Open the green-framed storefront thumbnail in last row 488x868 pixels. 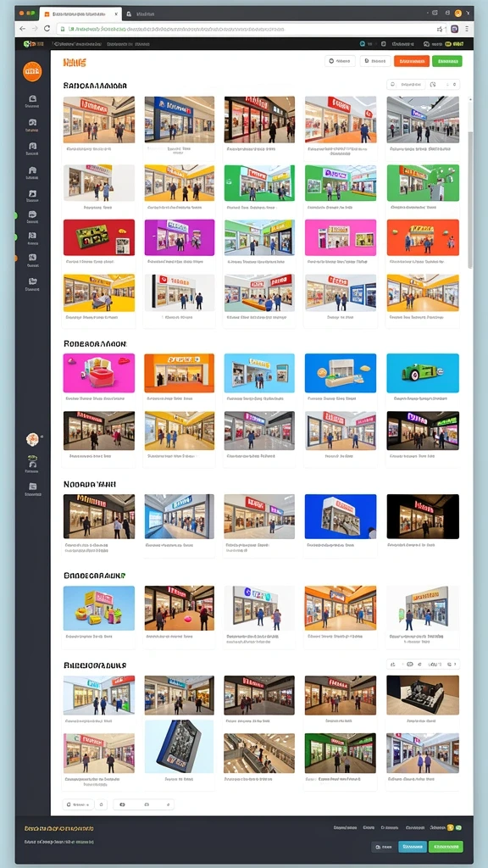(x=341, y=753)
